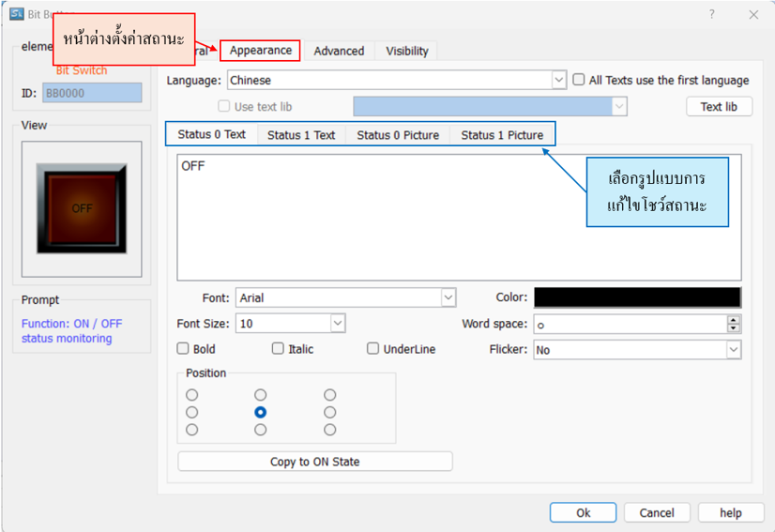Expand the Font dropdown showing Arial
This screenshot has width=775, height=532.
coord(448,297)
